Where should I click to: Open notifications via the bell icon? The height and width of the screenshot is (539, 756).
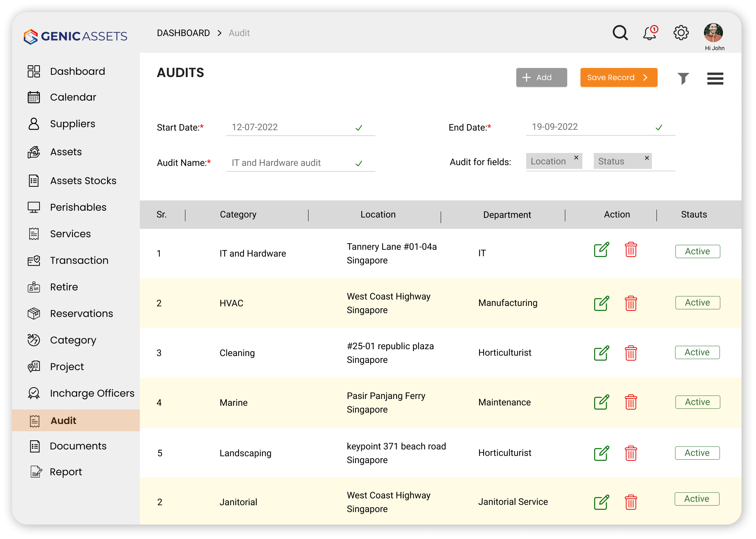(649, 33)
